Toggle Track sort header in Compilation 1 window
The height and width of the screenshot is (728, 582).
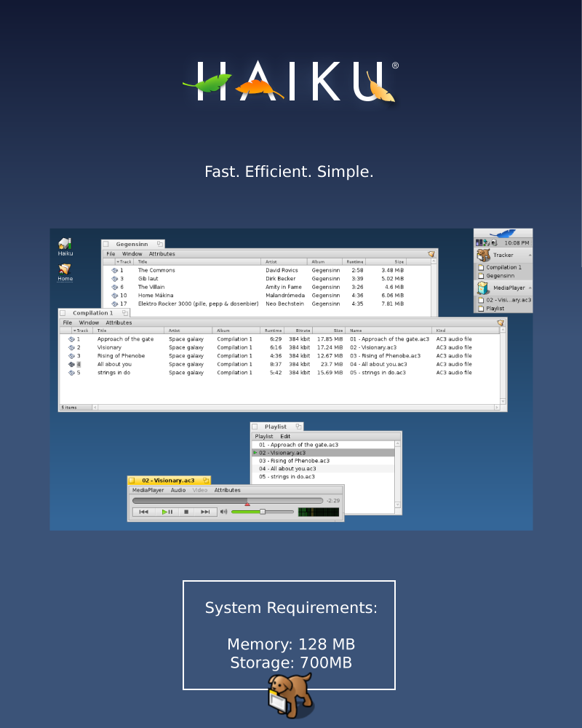click(81, 331)
